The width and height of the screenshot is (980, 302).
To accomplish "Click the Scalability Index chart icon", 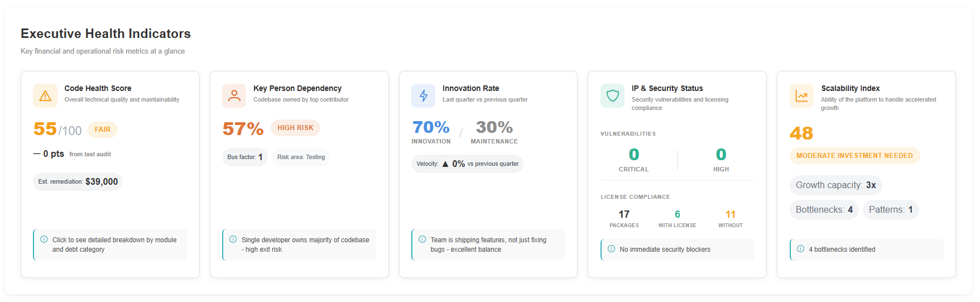I will [x=801, y=96].
